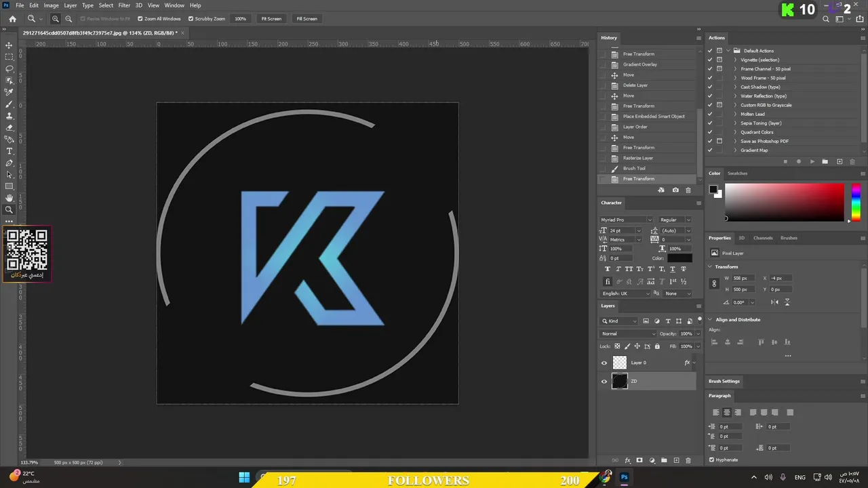
Task: Collapse the Default Actions folder
Action: (x=729, y=51)
